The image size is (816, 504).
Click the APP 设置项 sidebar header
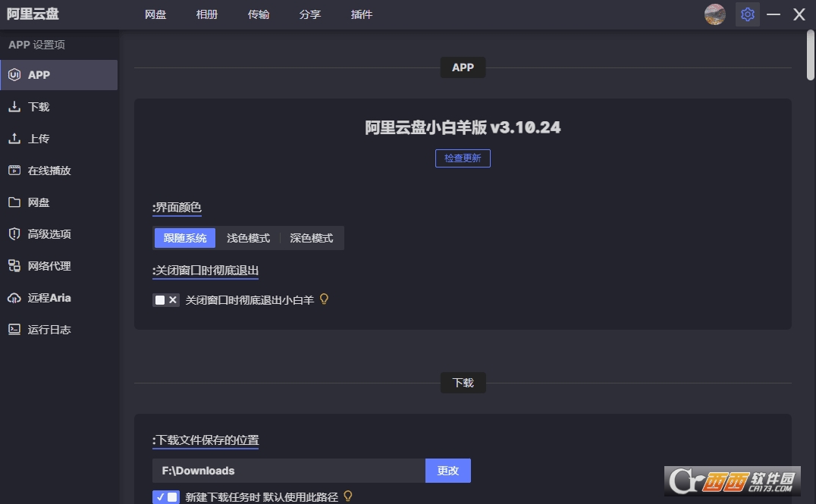point(37,45)
